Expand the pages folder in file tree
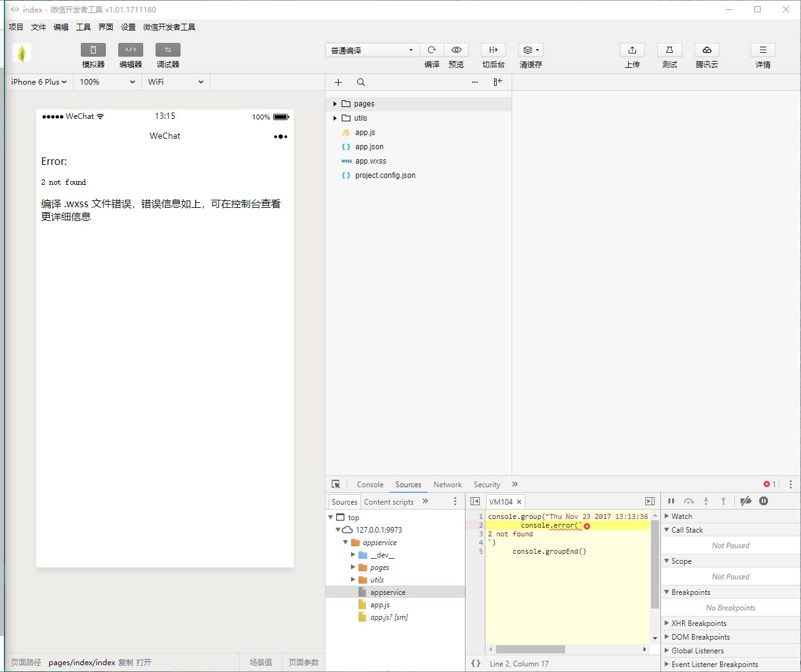801x672 pixels. coord(335,104)
